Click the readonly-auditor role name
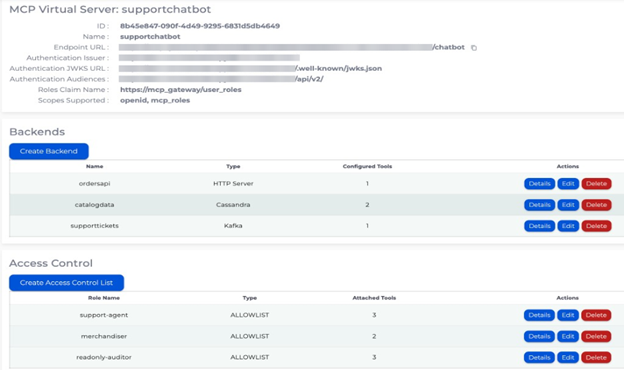Viewport: 624px width, 370px height. pyautogui.click(x=104, y=357)
